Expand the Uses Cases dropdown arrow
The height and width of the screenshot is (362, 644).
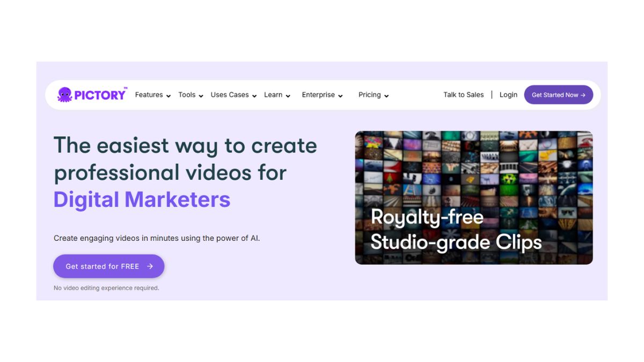254,96
